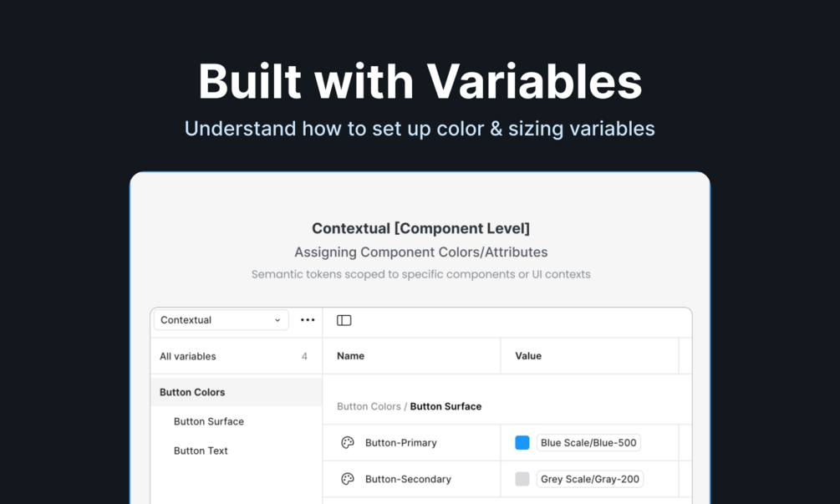The height and width of the screenshot is (504, 840).
Task: Click the variables count number 4
Action: tap(304, 356)
